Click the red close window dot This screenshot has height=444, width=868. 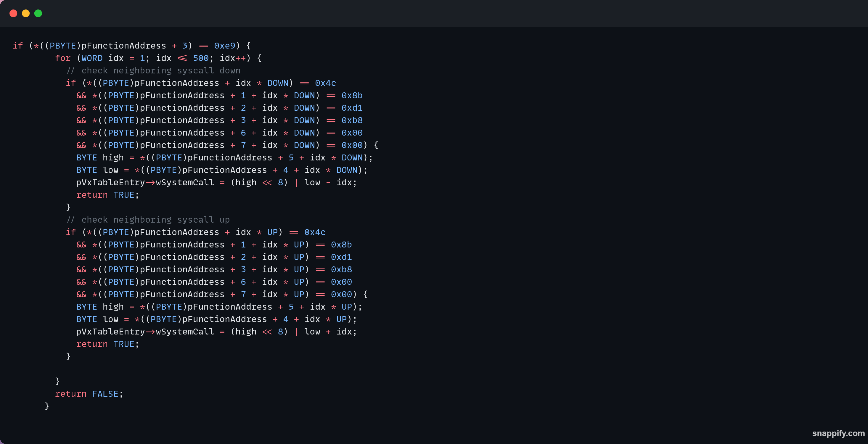click(14, 14)
